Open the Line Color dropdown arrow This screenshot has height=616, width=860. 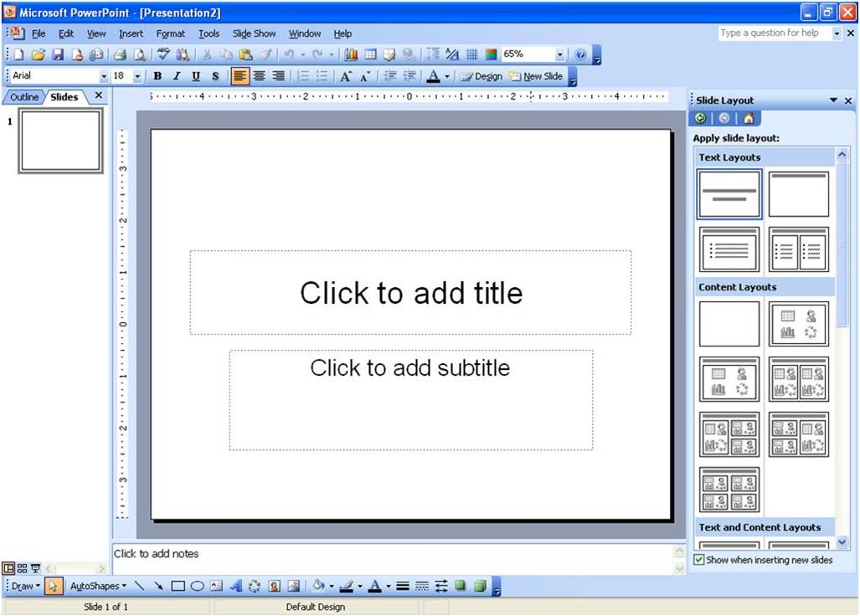click(x=360, y=587)
